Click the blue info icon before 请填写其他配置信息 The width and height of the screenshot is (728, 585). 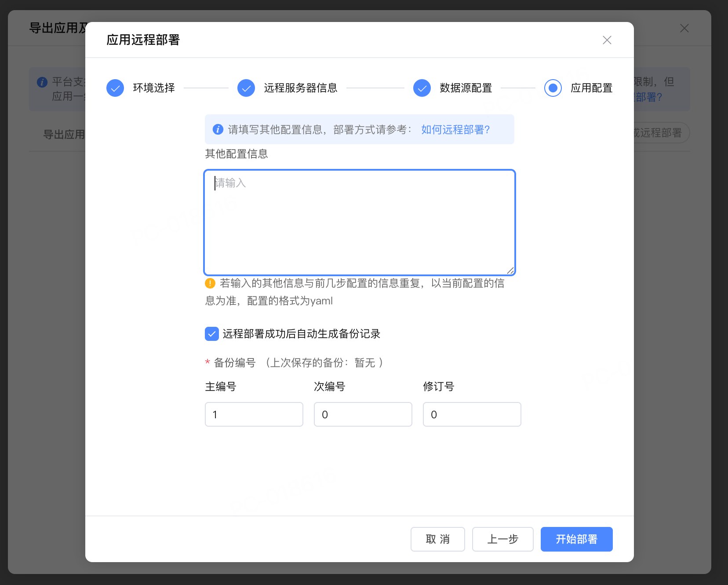[x=218, y=129]
